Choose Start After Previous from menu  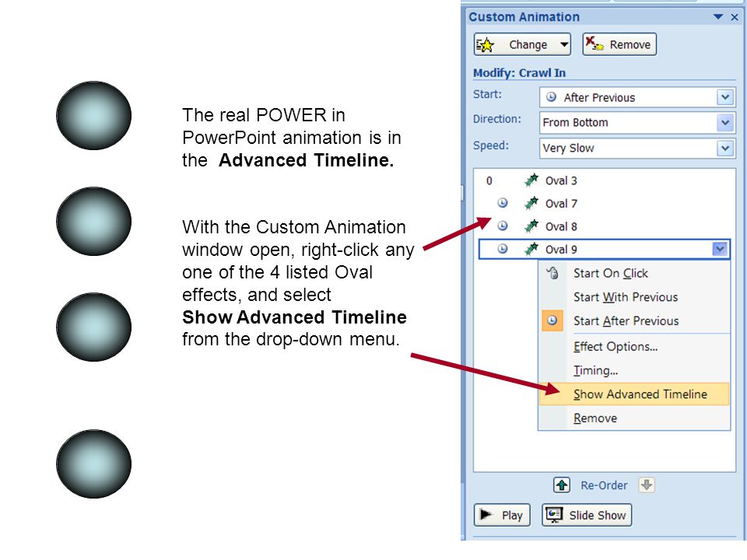634,321
